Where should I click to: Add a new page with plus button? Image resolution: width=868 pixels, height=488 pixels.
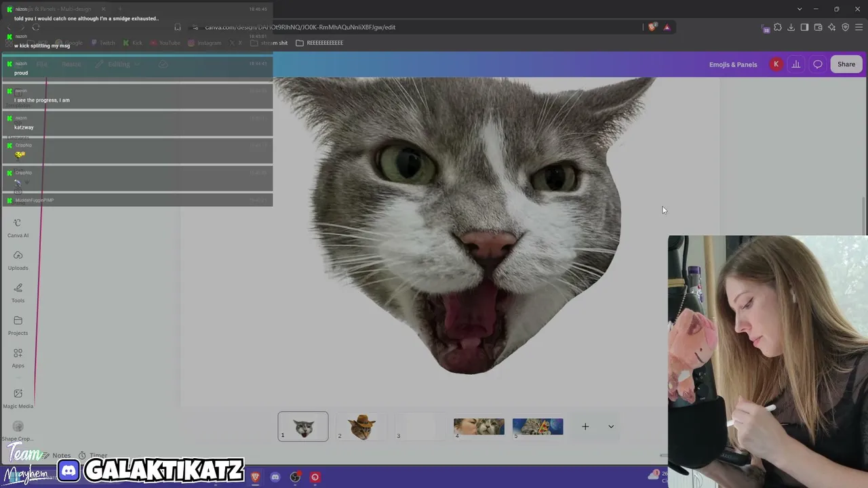pos(585,426)
